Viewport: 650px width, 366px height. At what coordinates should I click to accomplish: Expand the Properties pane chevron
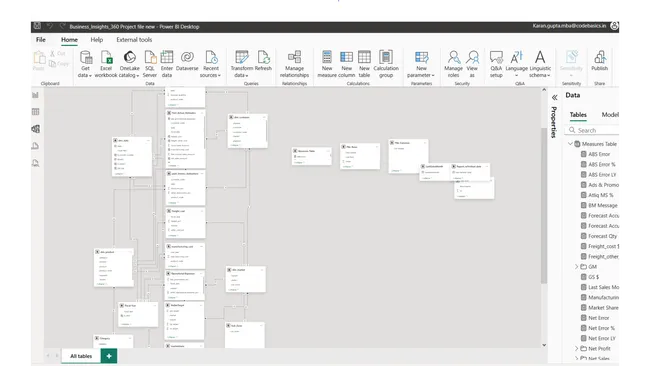click(554, 97)
